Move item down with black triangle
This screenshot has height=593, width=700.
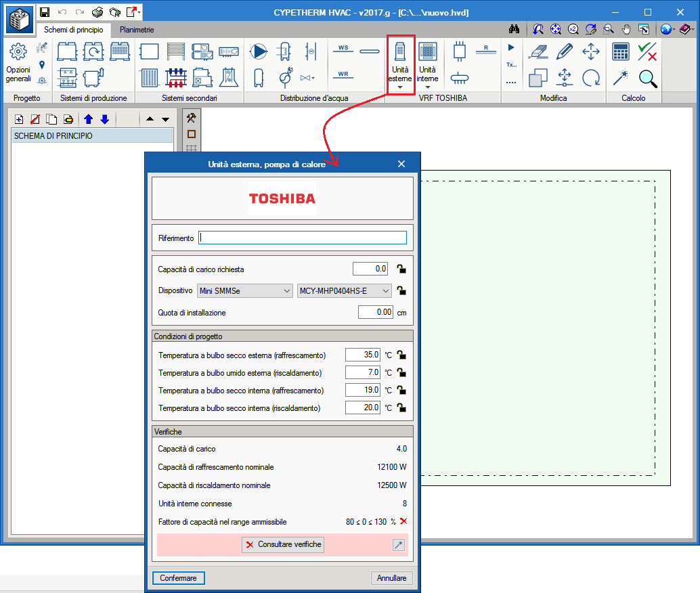pyautogui.click(x=166, y=119)
